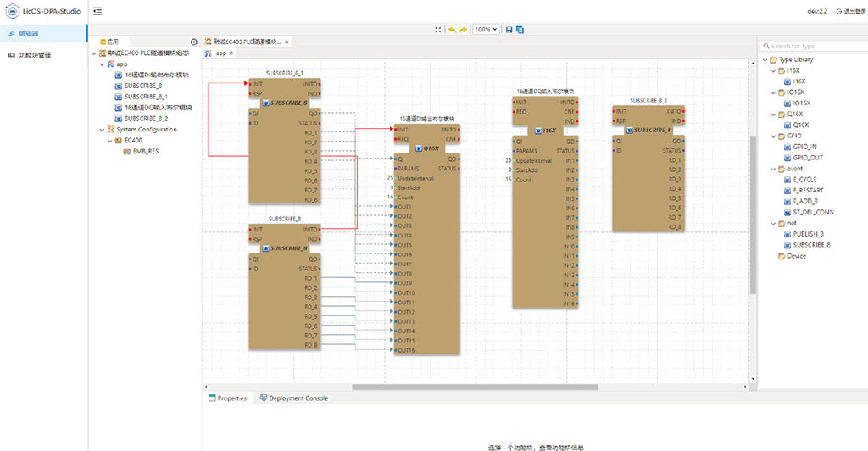
Task: Click the LicOS-OPA-Studio logo icon
Action: click(x=12, y=11)
